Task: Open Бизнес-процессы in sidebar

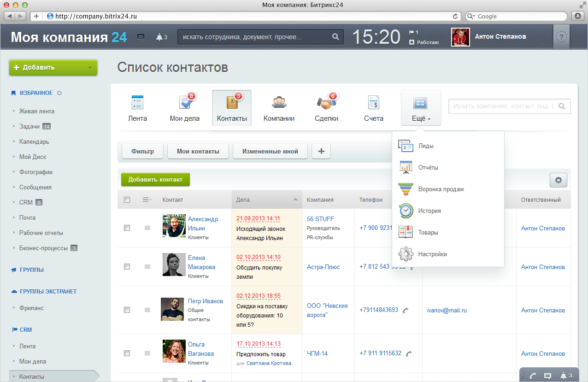Action: (43, 248)
